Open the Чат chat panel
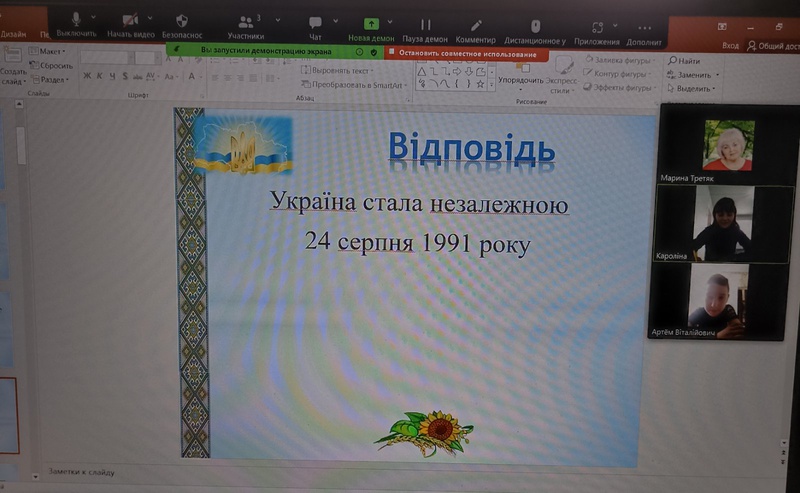The width and height of the screenshot is (800, 493). [x=315, y=29]
